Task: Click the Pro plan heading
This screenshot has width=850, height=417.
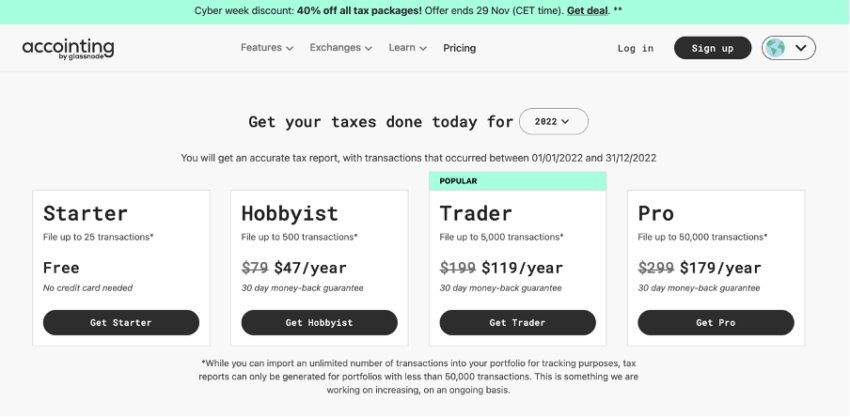Action: pyautogui.click(x=656, y=213)
